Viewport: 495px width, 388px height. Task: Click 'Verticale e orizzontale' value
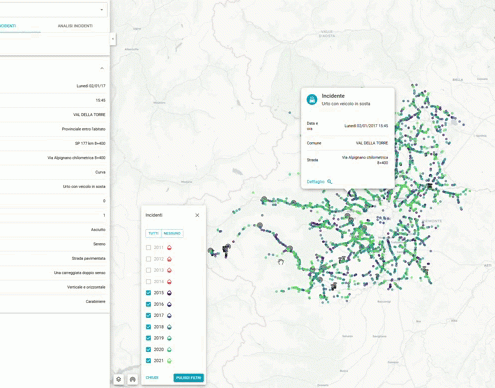pos(86,287)
